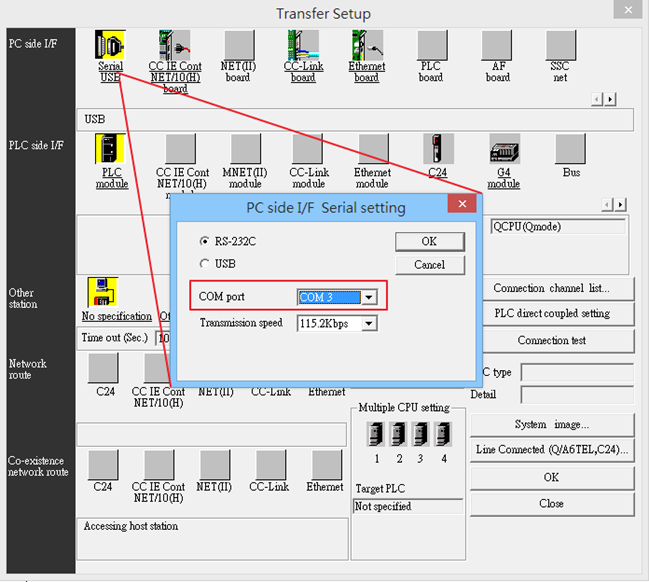Choose the NET(II) board icon

point(239,45)
